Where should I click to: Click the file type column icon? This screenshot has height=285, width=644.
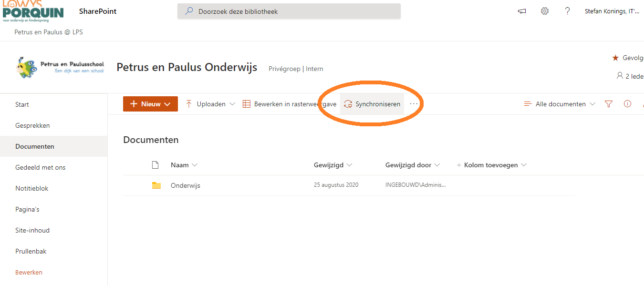click(x=155, y=165)
